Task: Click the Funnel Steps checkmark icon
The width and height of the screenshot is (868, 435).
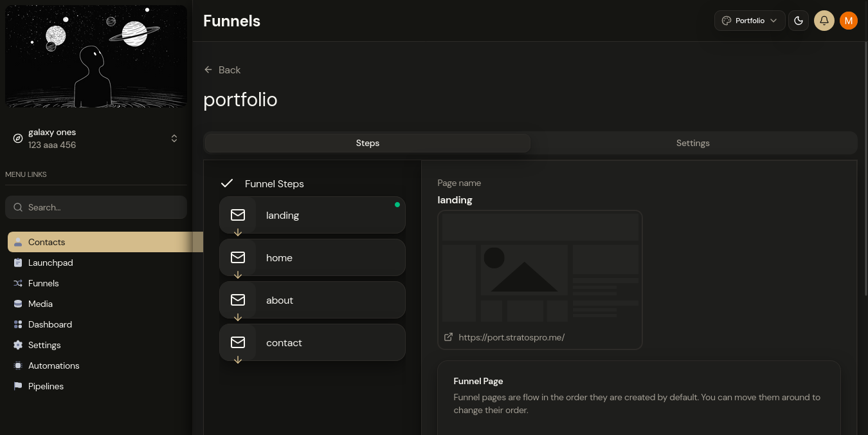Action: click(226, 183)
